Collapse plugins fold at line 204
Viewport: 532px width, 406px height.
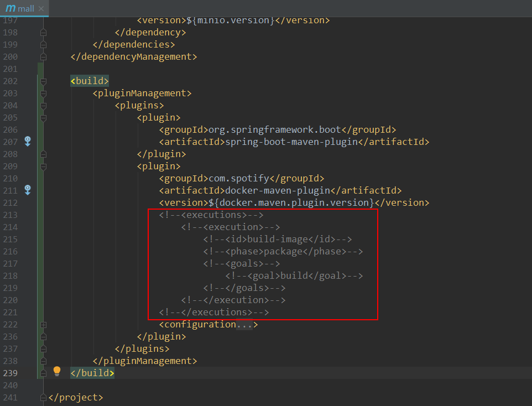pos(44,106)
